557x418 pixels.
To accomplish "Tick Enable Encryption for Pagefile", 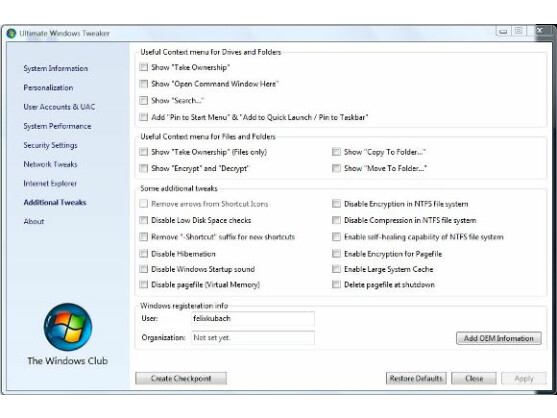I will (x=336, y=254).
